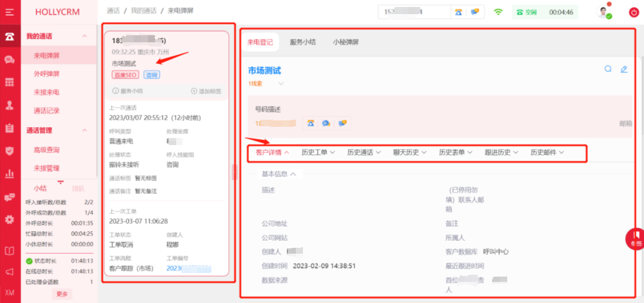
Task: Select the 来电登记 tab
Action: [260, 42]
